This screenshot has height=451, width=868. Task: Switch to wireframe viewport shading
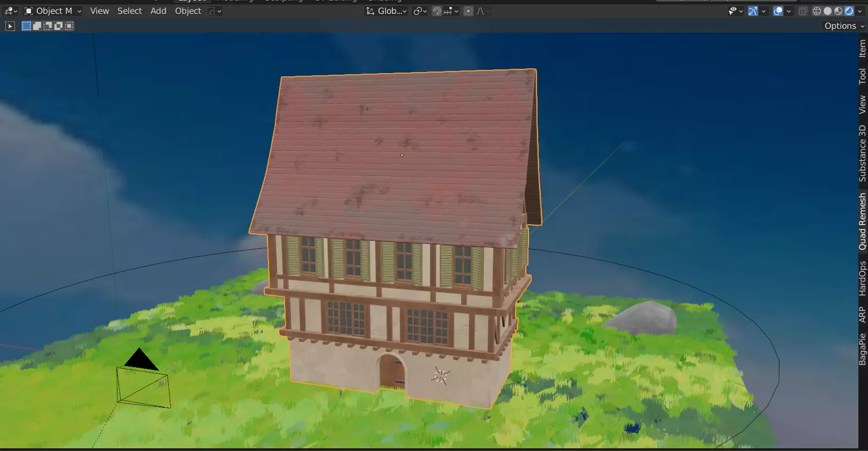817,11
